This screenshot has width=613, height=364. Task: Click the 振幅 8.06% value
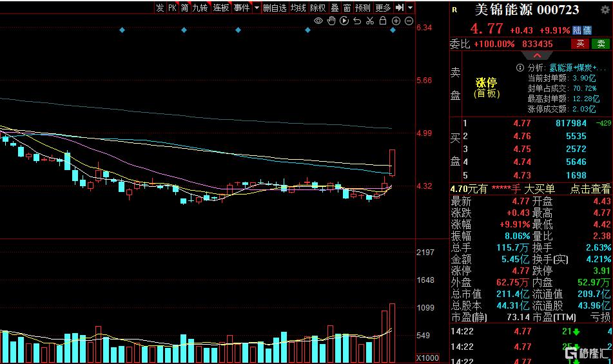[517, 236]
